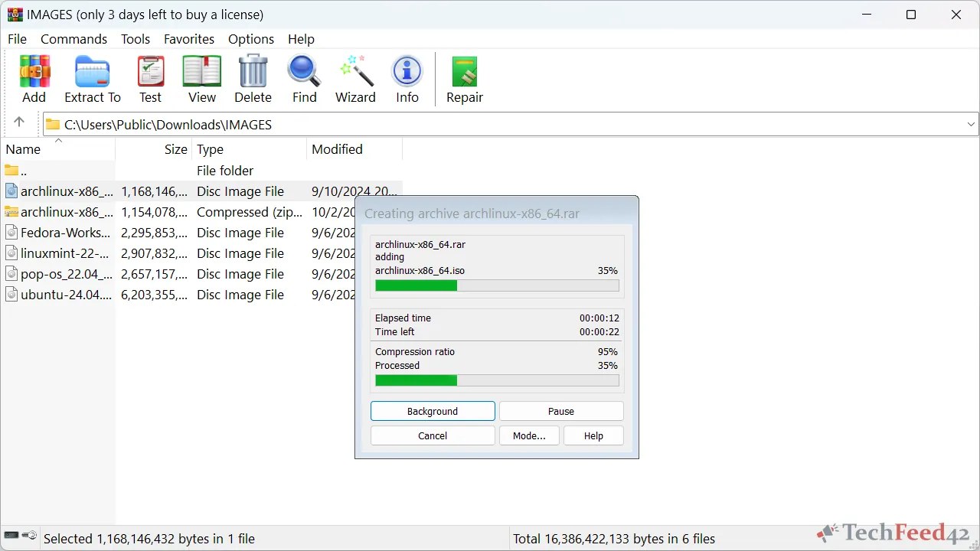This screenshot has height=551, width=980.
Task: Open the File menu
Action: pyautogui.click(x=17, y=39)
